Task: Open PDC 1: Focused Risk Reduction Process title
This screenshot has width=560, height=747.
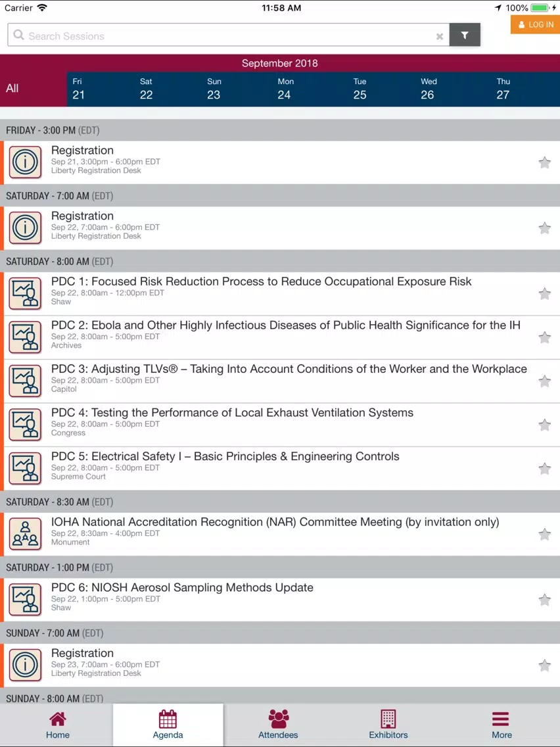Action: tap(261, 281)
